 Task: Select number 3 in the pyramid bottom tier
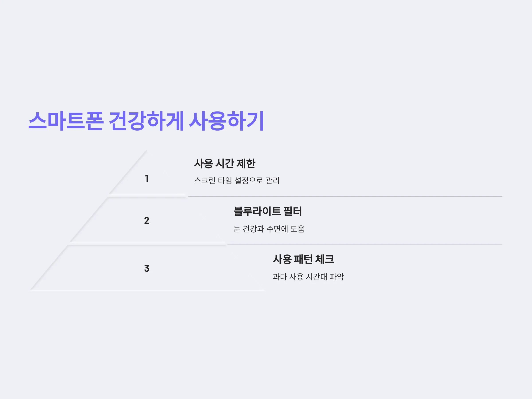click(x=147, y=268)
